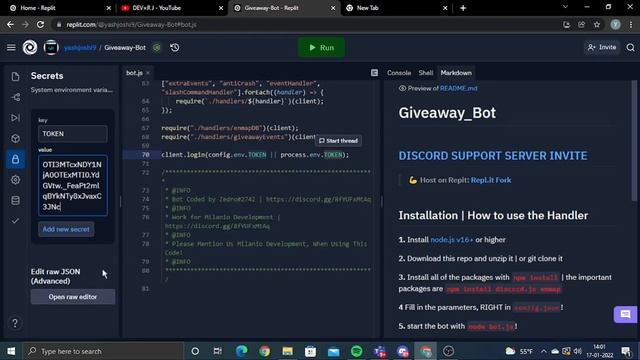Open the node.js v16+ link
Image resolution: width=640 pixels, height=360 pixels.
point(451,240)
